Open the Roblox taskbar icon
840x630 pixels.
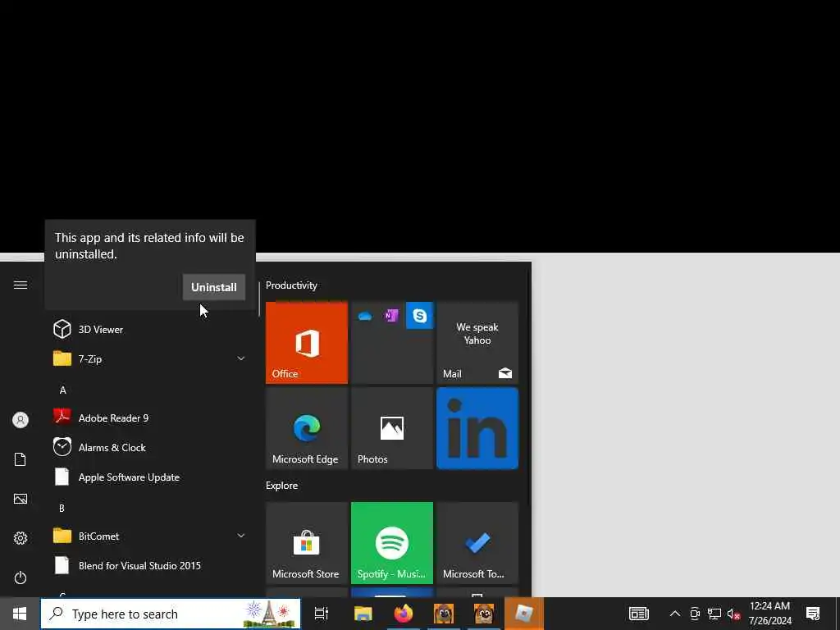point(524,614)
